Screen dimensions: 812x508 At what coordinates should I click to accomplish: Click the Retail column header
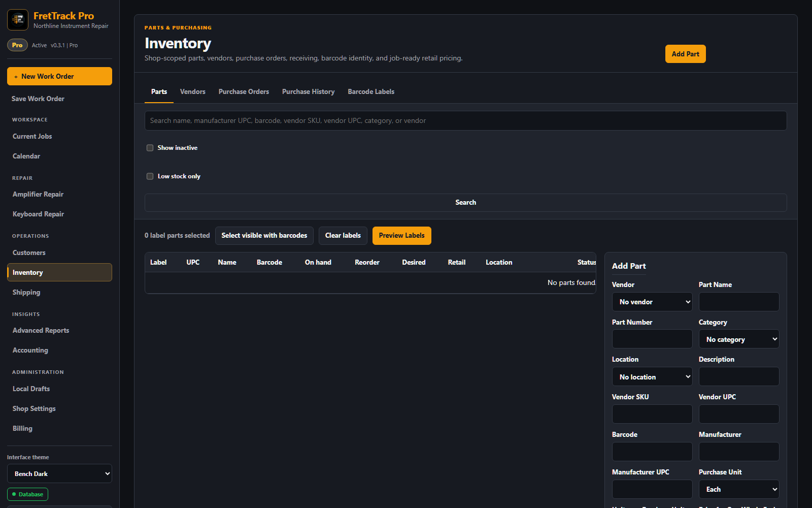pyautogui.click(x=457, y=262)
